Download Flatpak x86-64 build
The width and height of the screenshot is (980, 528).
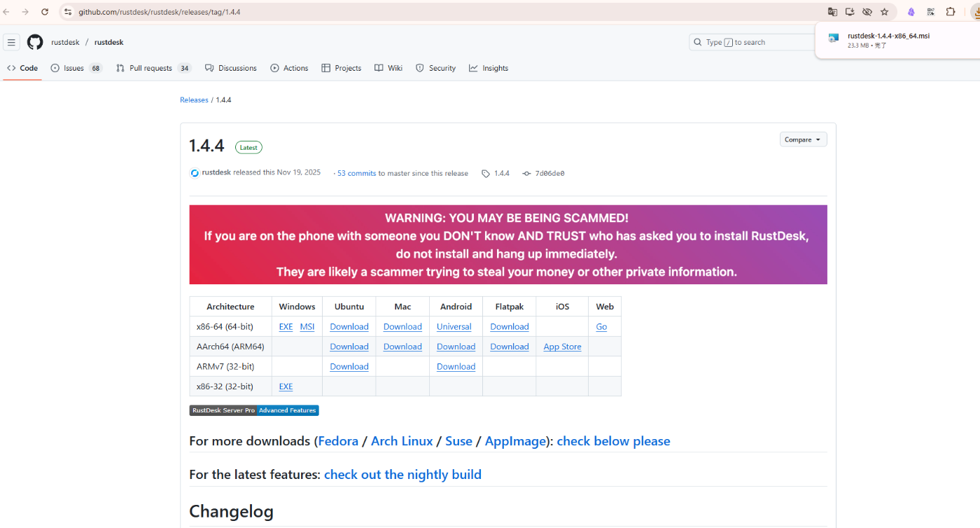510,327
